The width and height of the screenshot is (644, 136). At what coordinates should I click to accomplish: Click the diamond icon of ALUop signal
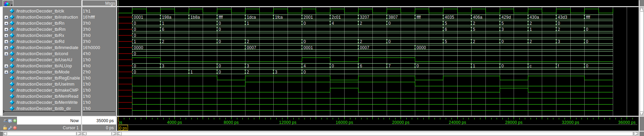(12, 66)
